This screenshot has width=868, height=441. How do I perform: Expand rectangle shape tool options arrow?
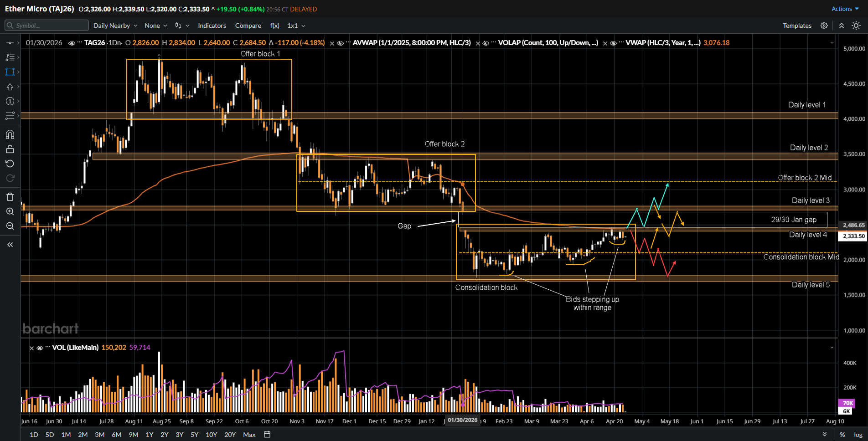coord(18,72)
